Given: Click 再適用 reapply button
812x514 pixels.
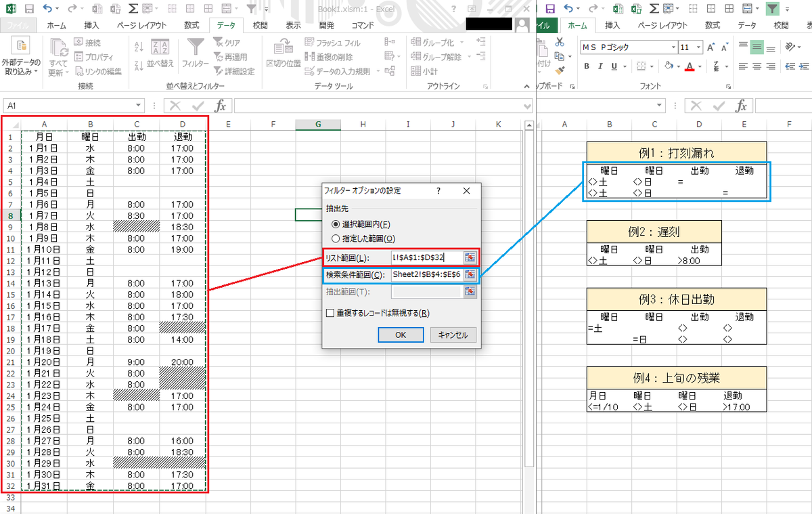Looking at the screenshot, I should [x=230, y=57].
